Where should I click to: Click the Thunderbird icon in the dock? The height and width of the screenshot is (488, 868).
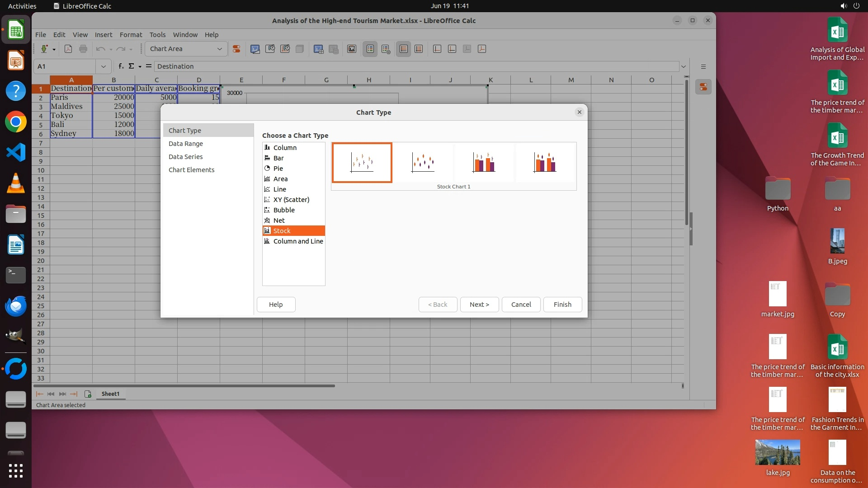pos(16,306)
